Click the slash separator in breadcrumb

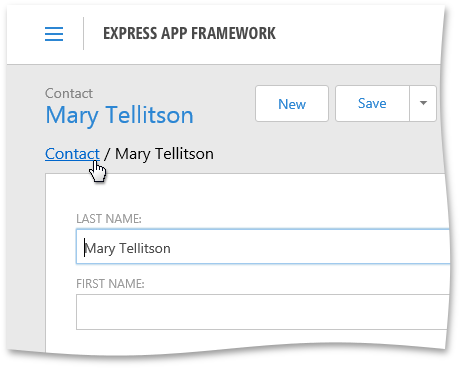[x=107, y=154]
